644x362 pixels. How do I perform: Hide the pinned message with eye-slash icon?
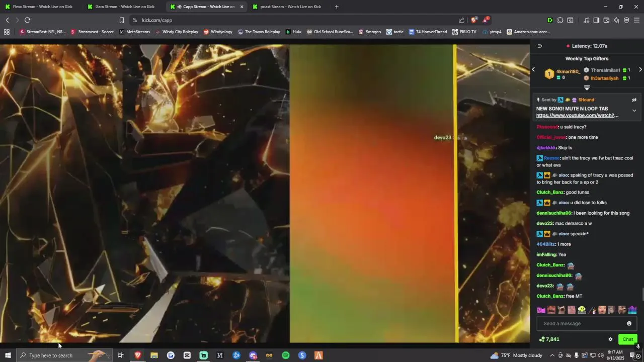[634, 100]
